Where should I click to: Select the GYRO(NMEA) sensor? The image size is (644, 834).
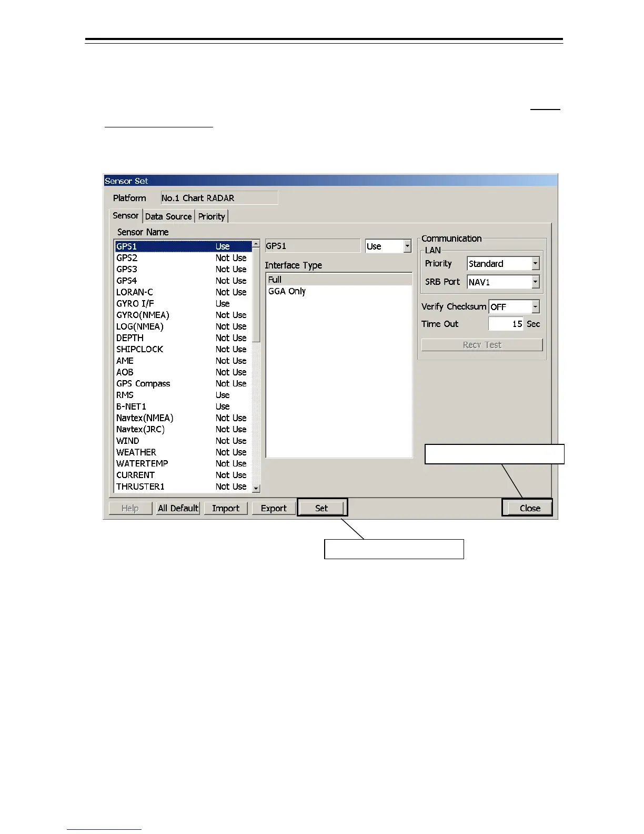pyautogui.click(x=183, y=315)
